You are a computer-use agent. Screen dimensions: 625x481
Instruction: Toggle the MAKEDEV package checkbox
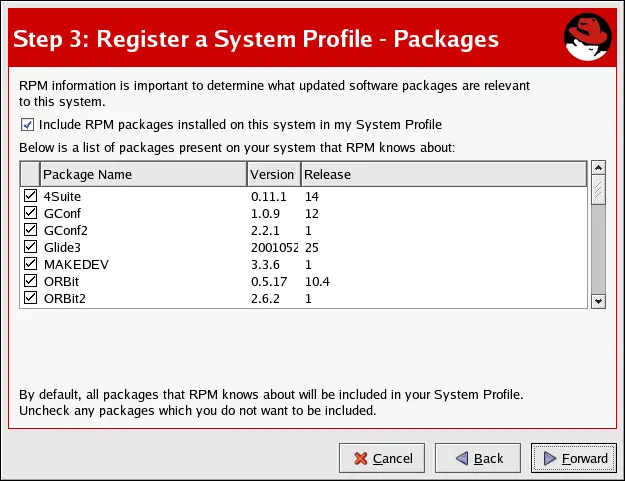[x=30, y=264]
